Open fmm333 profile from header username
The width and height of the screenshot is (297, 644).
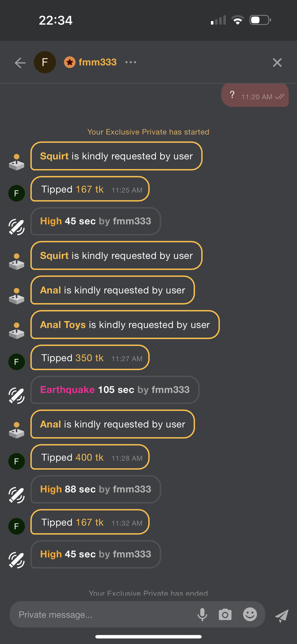coord(97,62)
